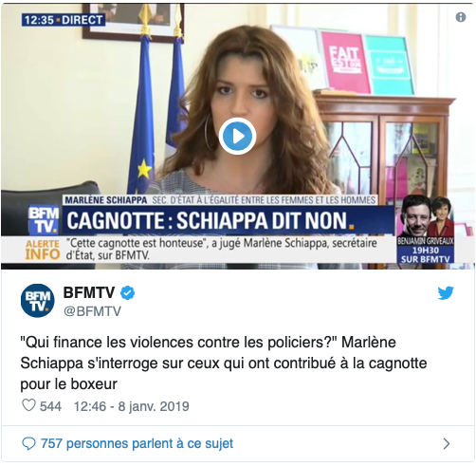Open the BFMTV profile avatar
This screenshot has width=476, height=466.
38,301
